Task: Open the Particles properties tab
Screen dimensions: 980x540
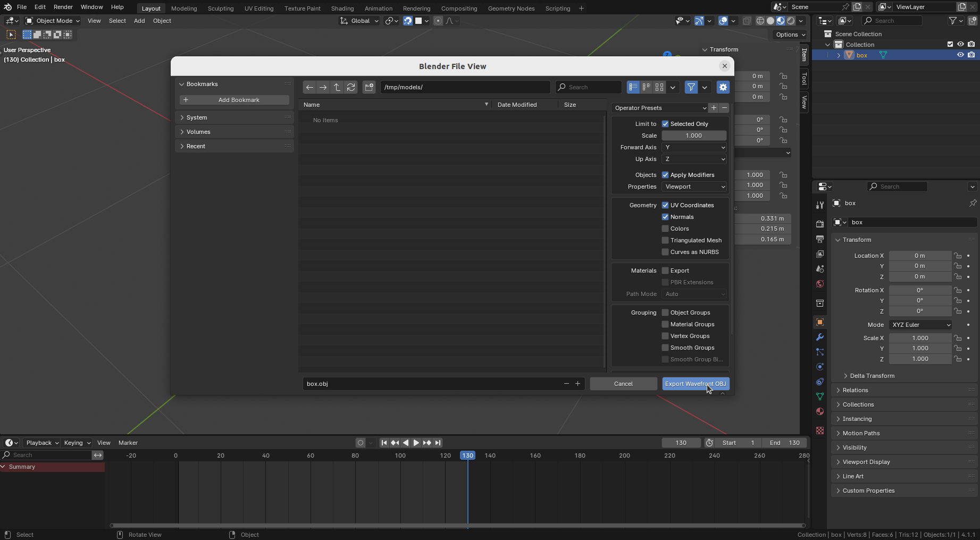Action: pos(820,352)
